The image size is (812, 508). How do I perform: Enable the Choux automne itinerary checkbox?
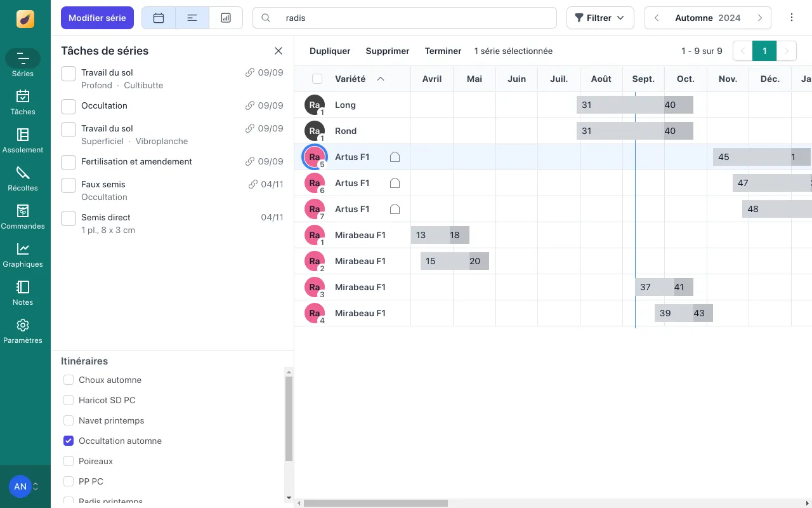69,380
